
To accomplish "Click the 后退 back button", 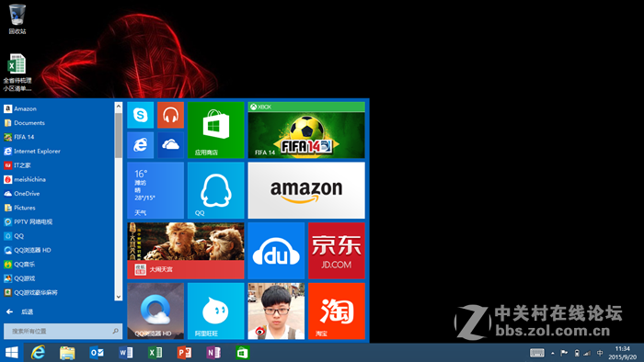I will click(x=19, y=311).
